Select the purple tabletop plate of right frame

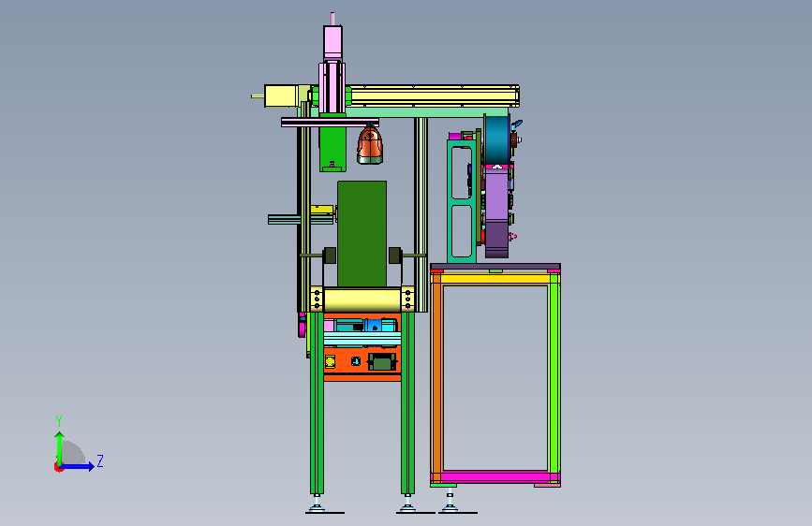pos(495,266)
